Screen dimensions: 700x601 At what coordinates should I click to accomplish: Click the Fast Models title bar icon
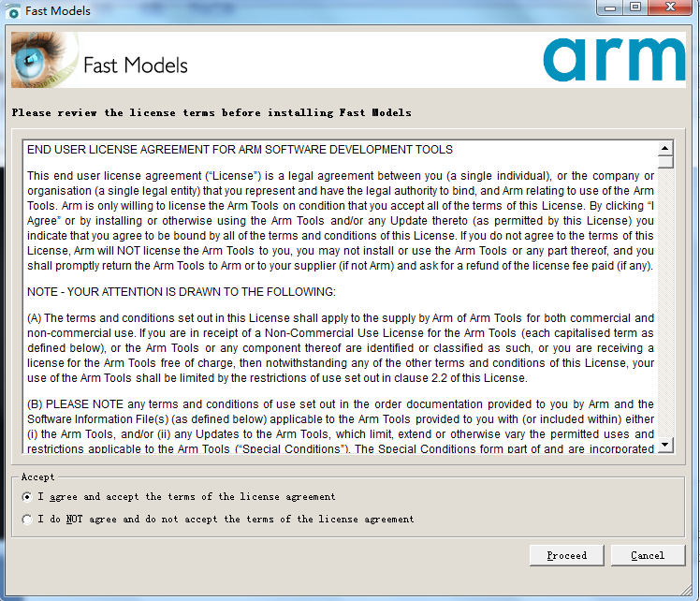point(13,11)
